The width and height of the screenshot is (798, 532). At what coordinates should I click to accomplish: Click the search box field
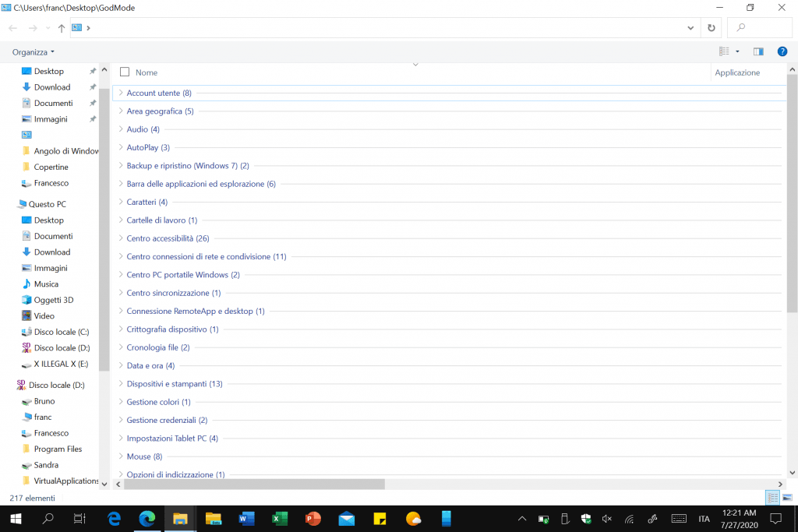coord(760,27)
